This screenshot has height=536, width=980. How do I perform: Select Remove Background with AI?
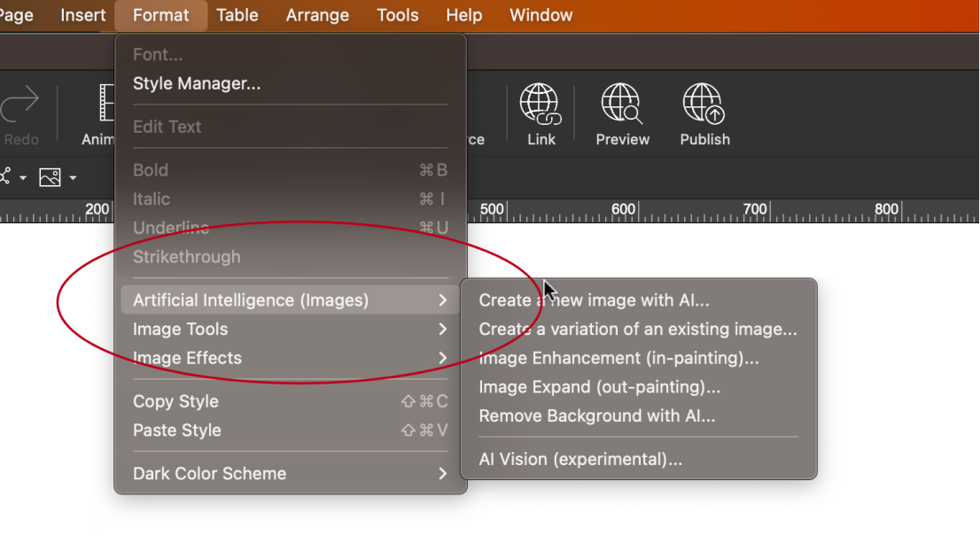click(x=596, y=416)
